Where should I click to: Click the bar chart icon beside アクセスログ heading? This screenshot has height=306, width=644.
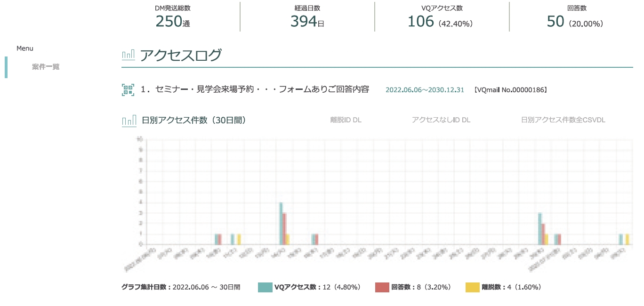pos(128,55)
